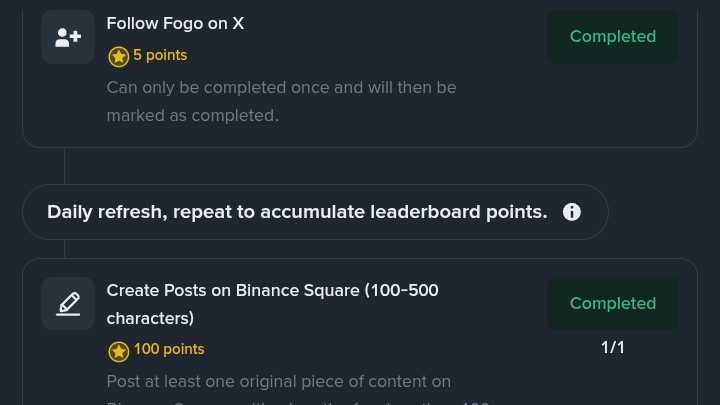Open the info icon after Daily refresh
The height and width of the screenshot is (405, 720).
pyautogui.click(x=572, y=212)
